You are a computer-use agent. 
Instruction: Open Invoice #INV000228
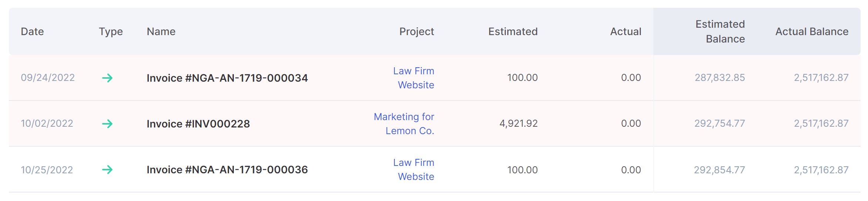[198, 124]
